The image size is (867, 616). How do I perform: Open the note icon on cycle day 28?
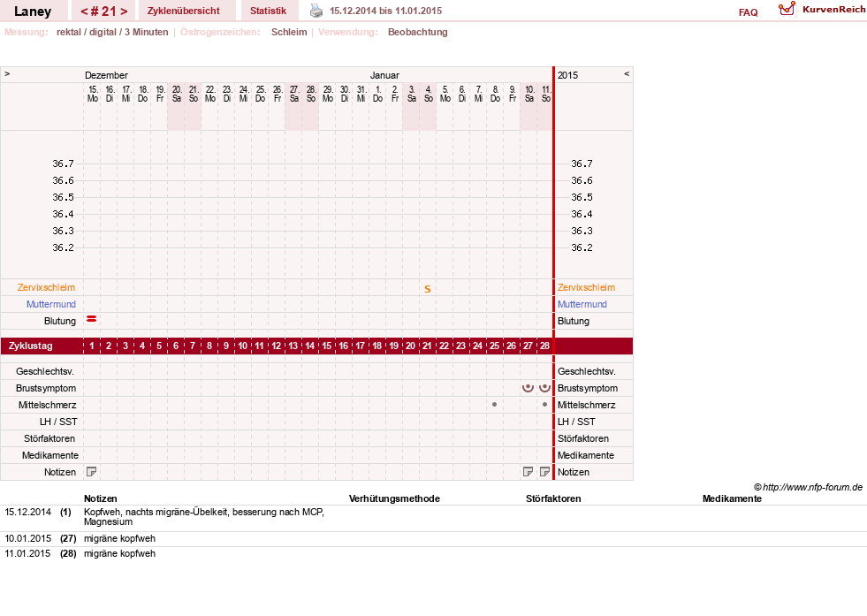544,472
